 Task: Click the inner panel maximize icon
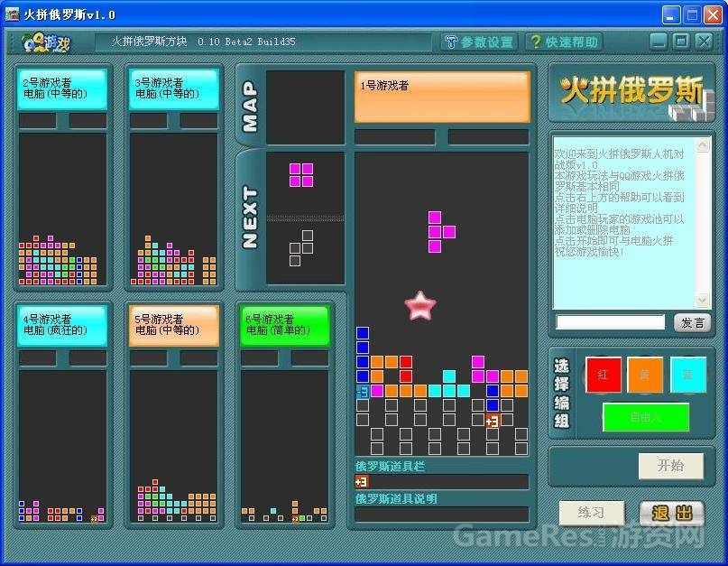click(681, 42)
